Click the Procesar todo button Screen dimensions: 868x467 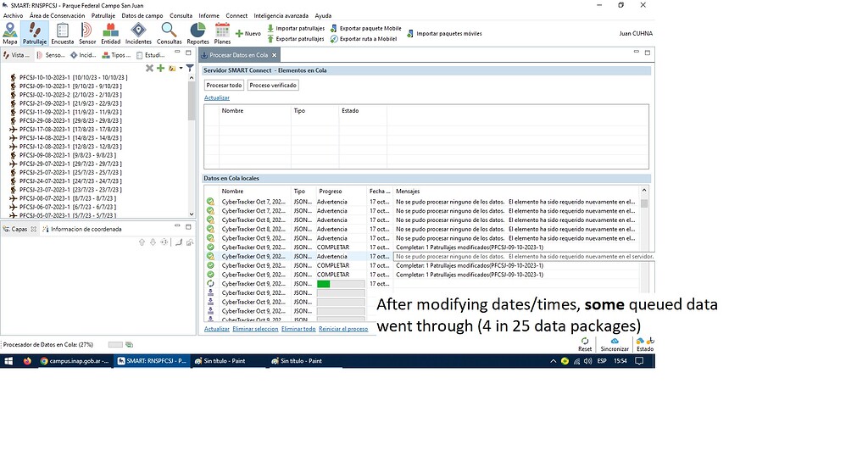tap(224, 86)
